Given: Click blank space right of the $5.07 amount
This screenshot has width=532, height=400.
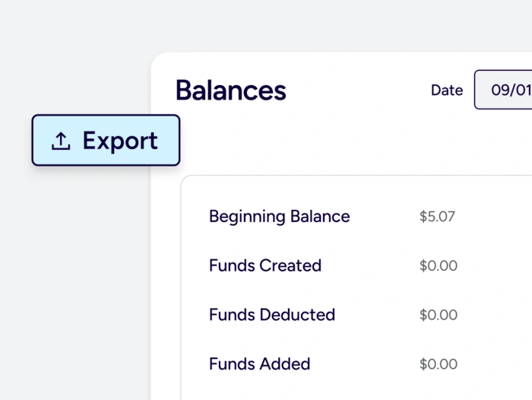Looking at the screenshot, I should click(x=494, y=217).
